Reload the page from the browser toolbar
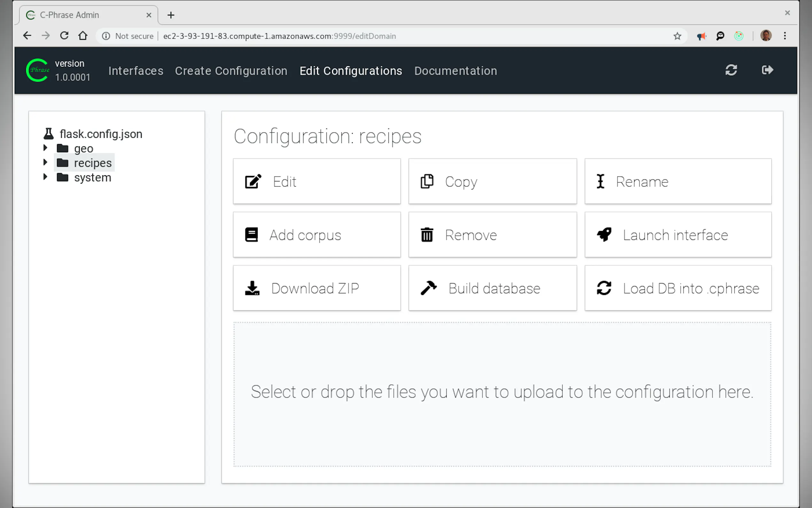Viewport: 812px width, 508px height. pyautogui.click(x=64, y=36)
